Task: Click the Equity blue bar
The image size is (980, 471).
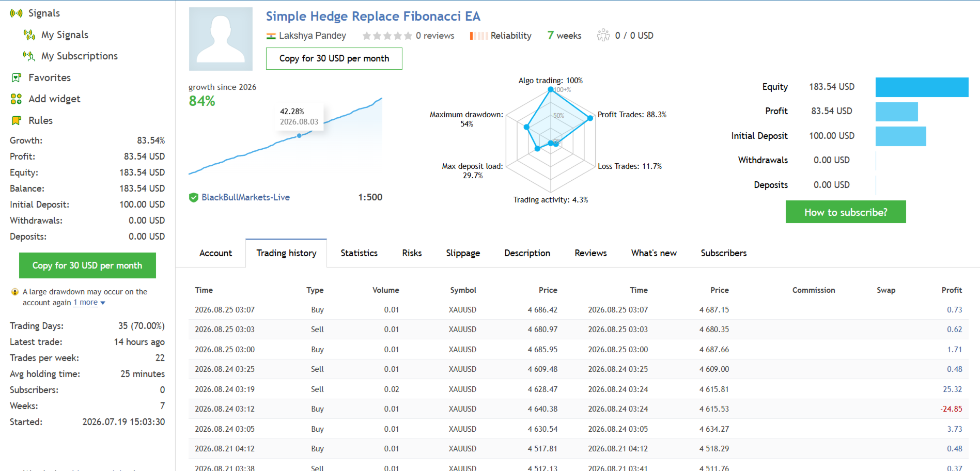Action: 922,87
